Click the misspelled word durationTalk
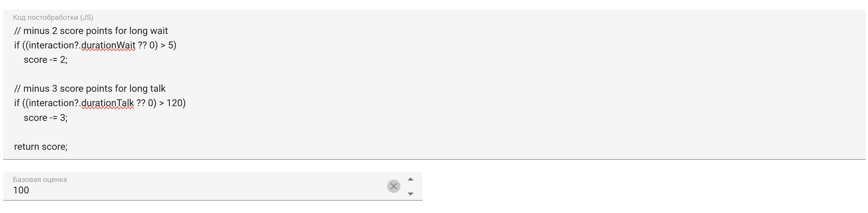This screenshot has height=213, width=868. [x=107, y=103]
